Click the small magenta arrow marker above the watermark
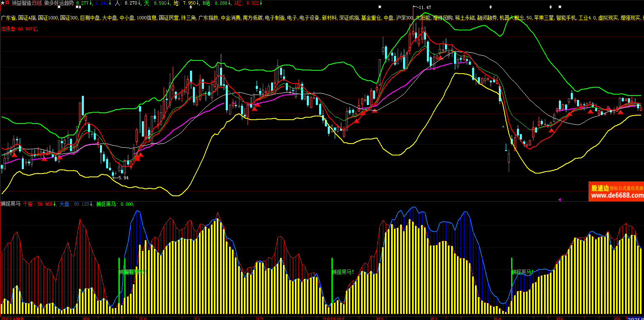The image size is (644, 320). pyautogui.click(x=559, y=200)
